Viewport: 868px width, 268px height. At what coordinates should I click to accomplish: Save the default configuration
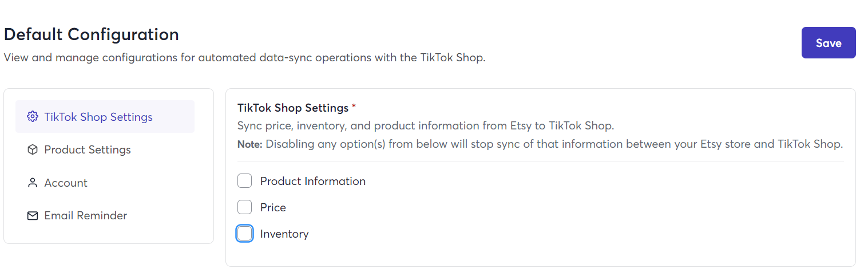click(x=829, y=43)
